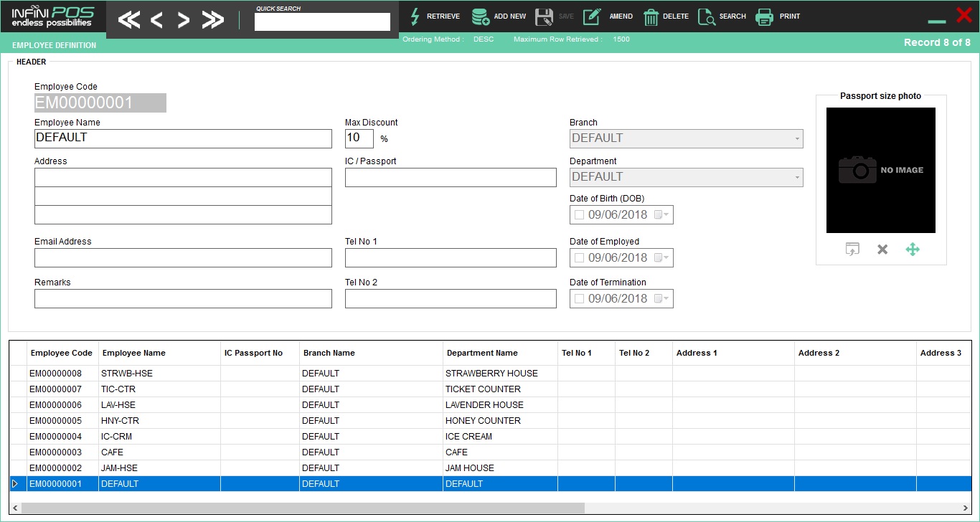Open the Branch dropdown

(796, 138)
